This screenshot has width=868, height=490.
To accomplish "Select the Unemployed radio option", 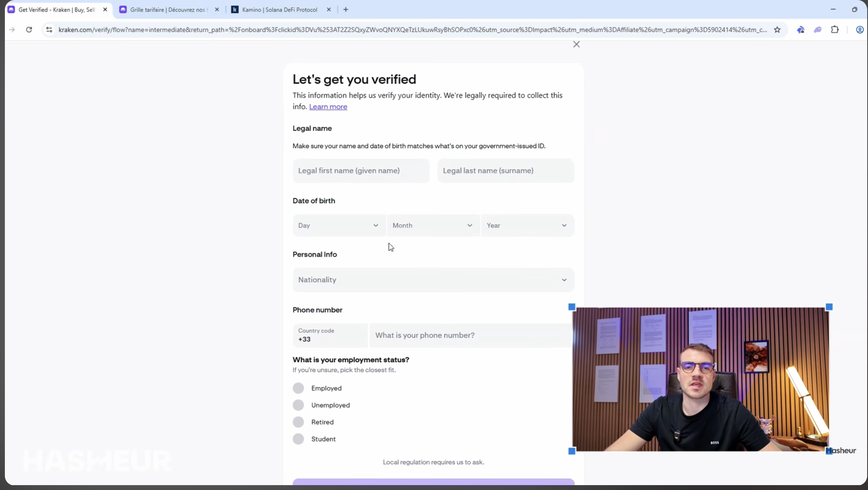I will (298, 405).
